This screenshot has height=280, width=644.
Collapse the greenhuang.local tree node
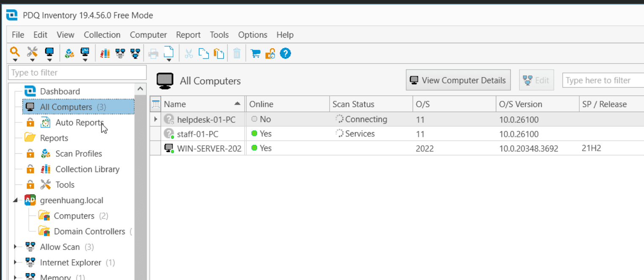(x=16, y=200)
